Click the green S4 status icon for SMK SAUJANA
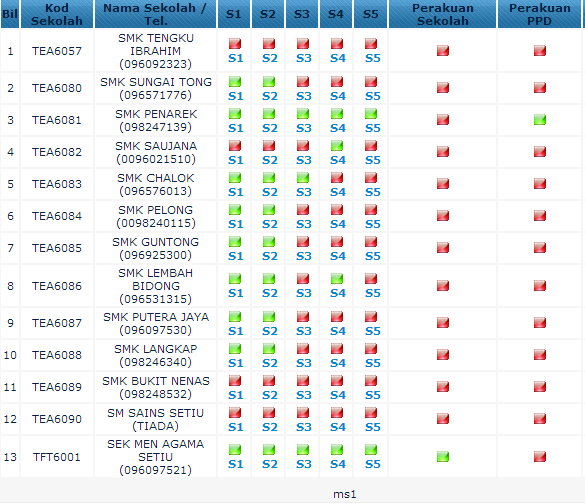 coord(337,145)
